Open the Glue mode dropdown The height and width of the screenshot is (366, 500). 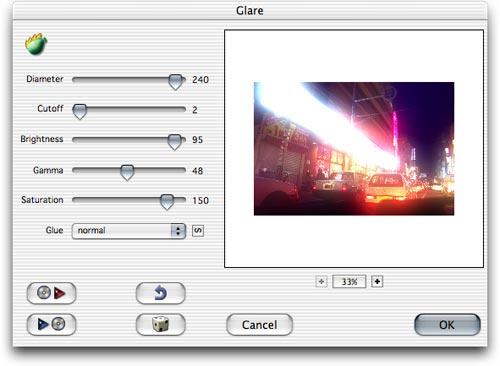click(x=129, y=231)
